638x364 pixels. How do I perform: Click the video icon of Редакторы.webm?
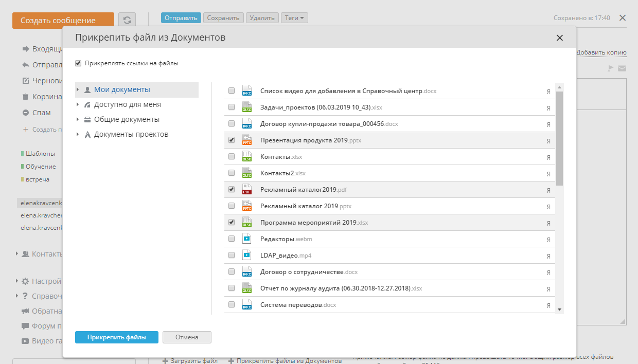tap(247, 239)
